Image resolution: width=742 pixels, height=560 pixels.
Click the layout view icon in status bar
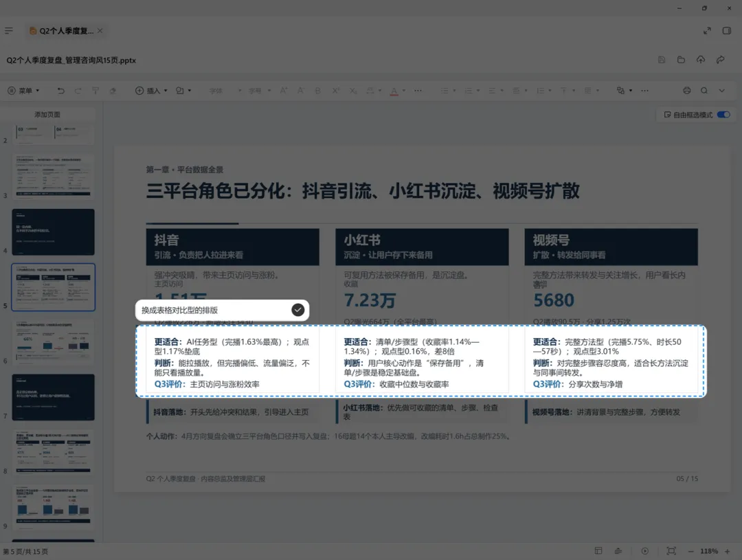598,550
